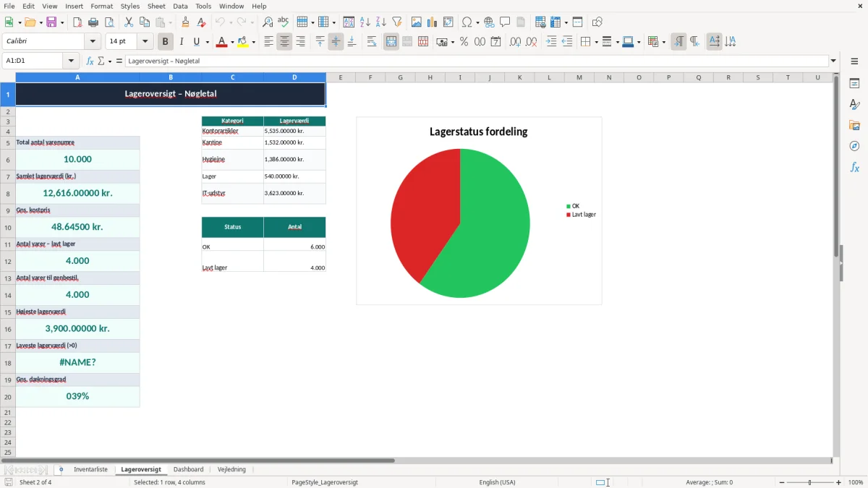Click the zoom slider handle
Image resolution: width=868 pixels, height=488 pixels.
[x=810, y=482]
